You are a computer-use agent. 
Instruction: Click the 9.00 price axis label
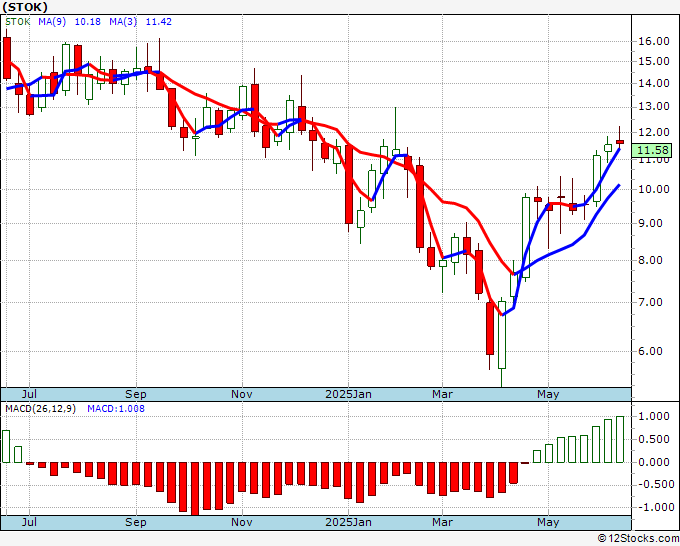(651, 223)
